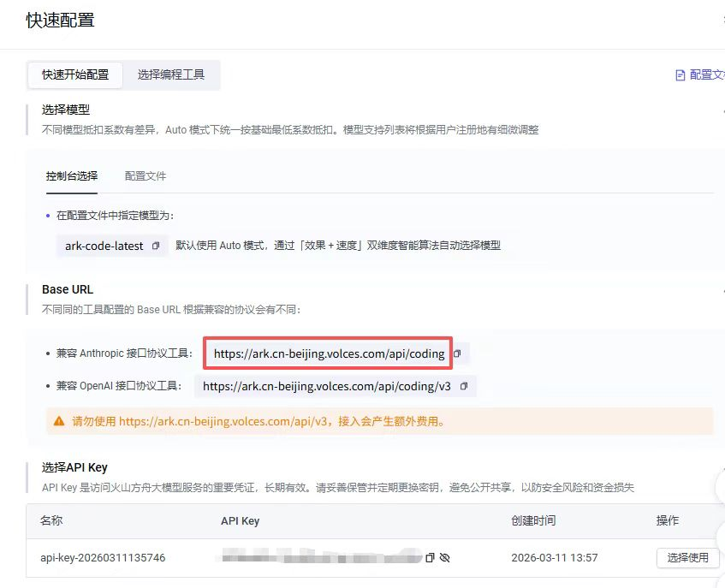Click the 选择API Key section heading

[x=74, y=467]
